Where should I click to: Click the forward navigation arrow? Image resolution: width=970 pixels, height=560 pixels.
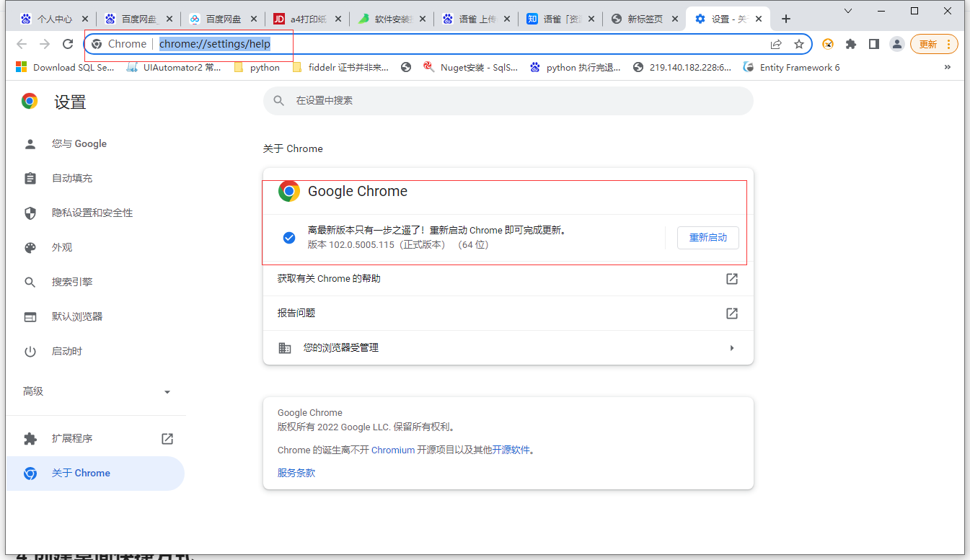pyautogui.click(x=45, y=44)
